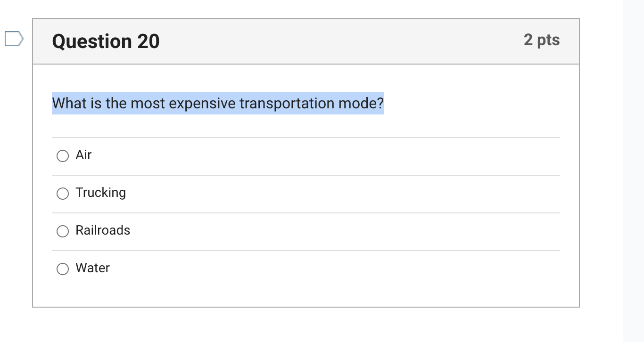Click the question card border

pyautogui.click(x=32, y=188)
